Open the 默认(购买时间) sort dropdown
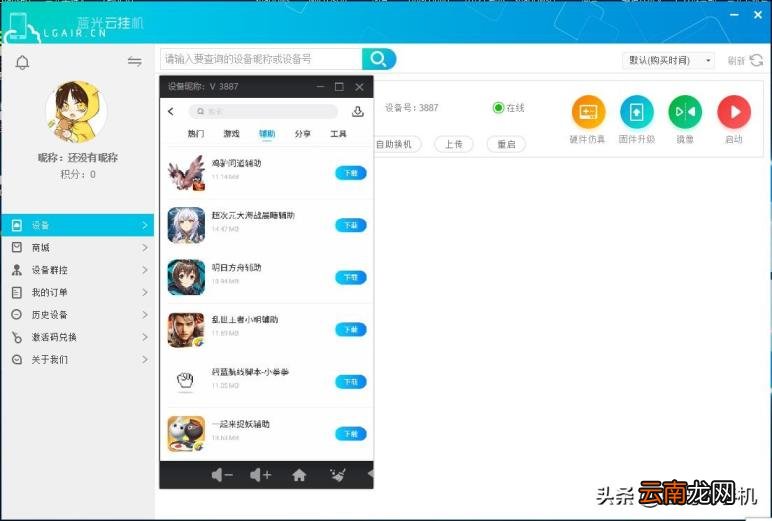The width and height of the screenshot is (772, 521). pyautogui.click(x=668, y=61)
